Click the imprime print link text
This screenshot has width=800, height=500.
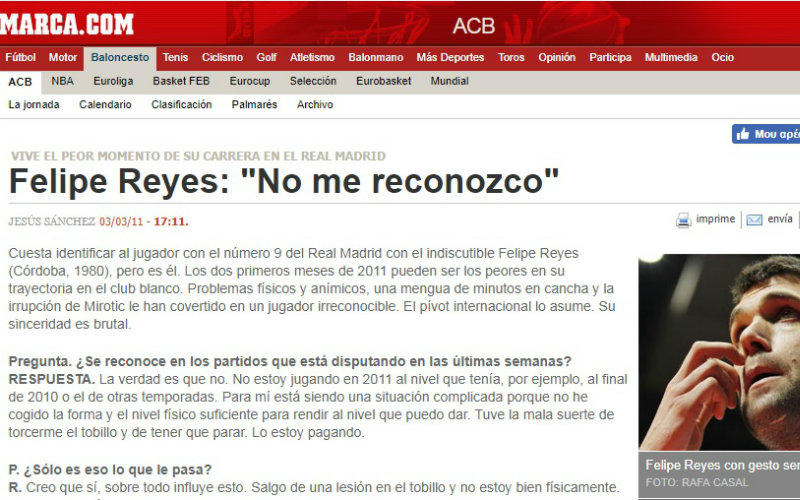pyautogui.click(x=715, y=219)
